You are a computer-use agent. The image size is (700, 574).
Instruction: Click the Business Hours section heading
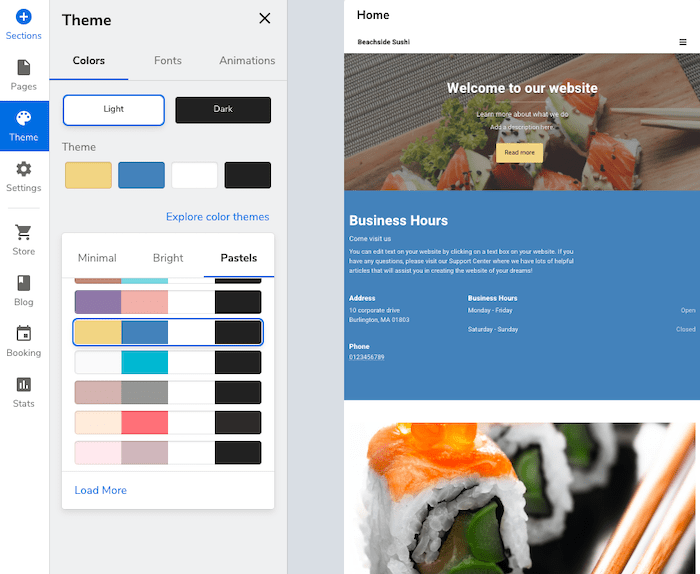[x=398, y=220]
